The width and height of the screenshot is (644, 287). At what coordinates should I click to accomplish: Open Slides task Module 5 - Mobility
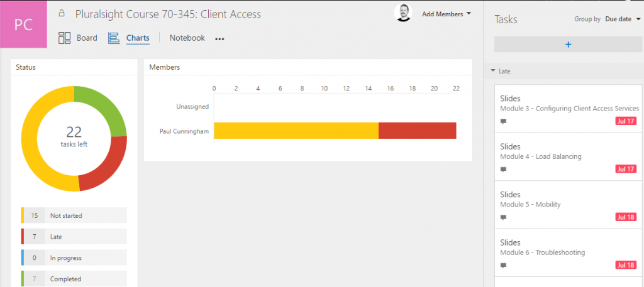pyautogui.click(x=568, y=204)
